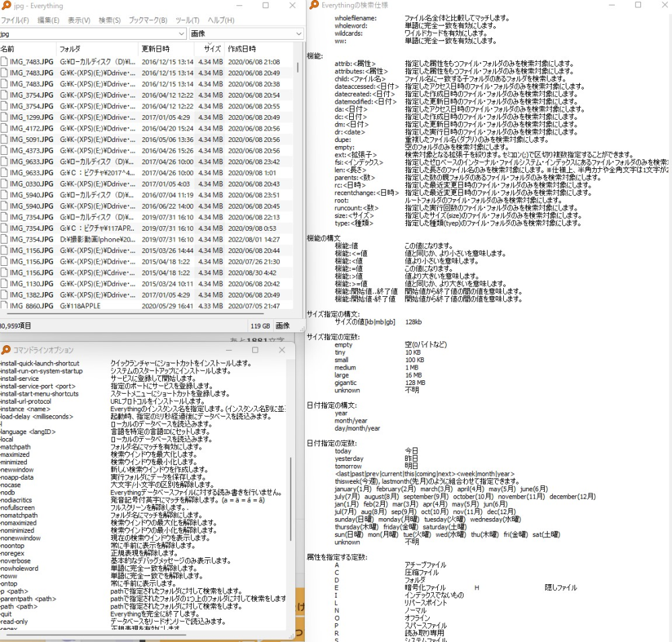Close the コマンドラインオプション window

282,350
